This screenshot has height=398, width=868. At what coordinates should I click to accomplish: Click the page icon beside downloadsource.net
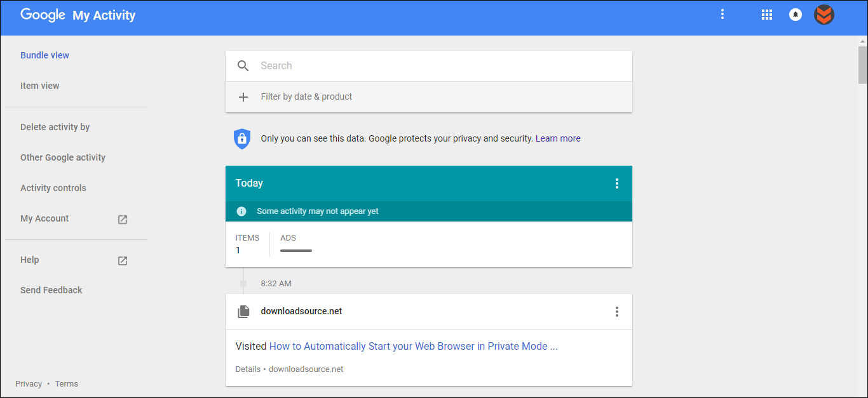243,312
